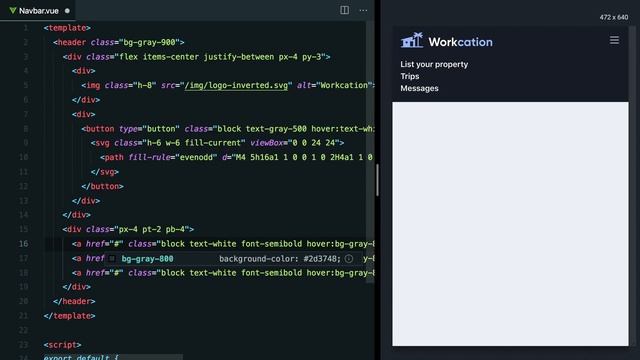Image resolution: width=640 pixels, height=360 pixels.
Task: Select the bg-gray-800 autocomplete suggestion
Action: [x=233, y=259]
